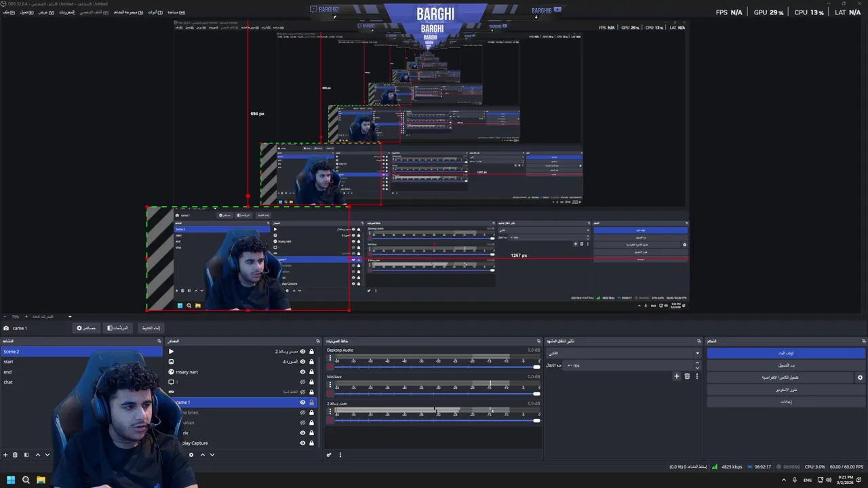The image size is (868, 488).
Task: Open Windows taskbar search
Action: tap(26, 480)
